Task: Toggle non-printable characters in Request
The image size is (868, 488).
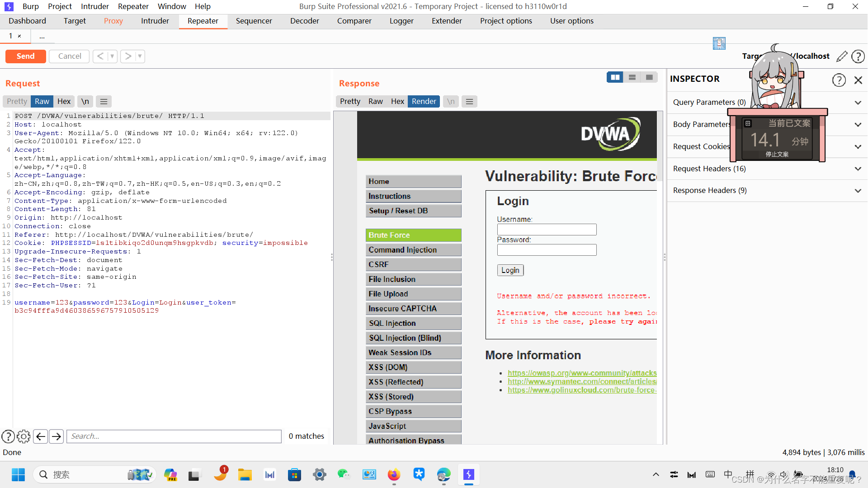Action: (85, 102)
